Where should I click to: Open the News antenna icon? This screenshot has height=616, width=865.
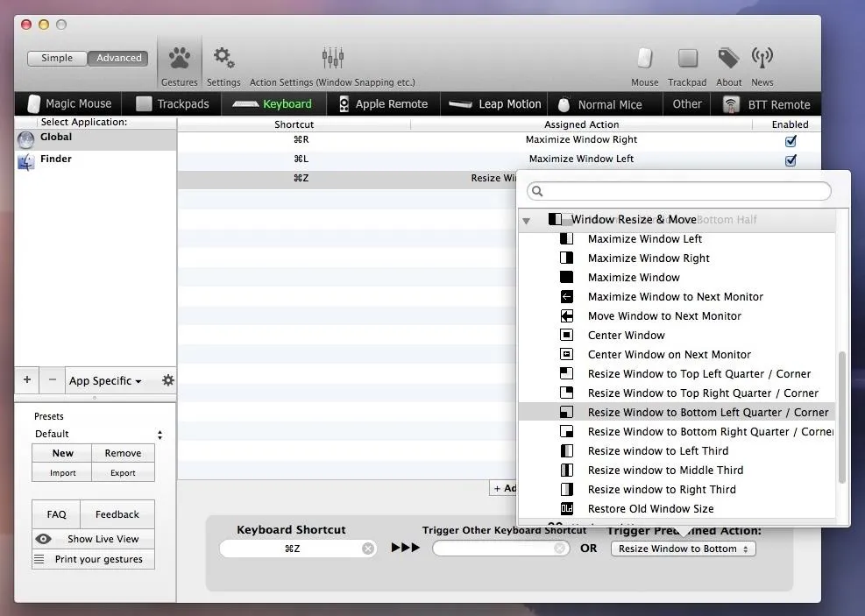(762, 57)
